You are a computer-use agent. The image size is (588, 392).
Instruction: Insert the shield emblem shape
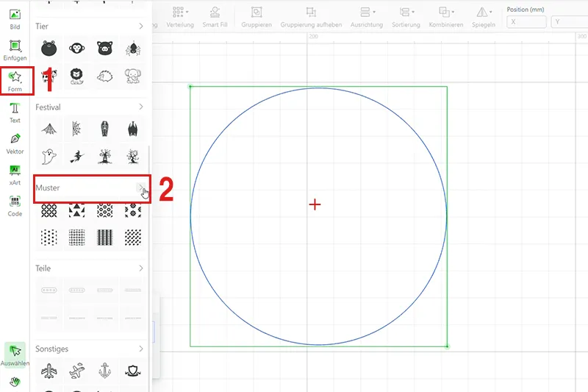133,371
